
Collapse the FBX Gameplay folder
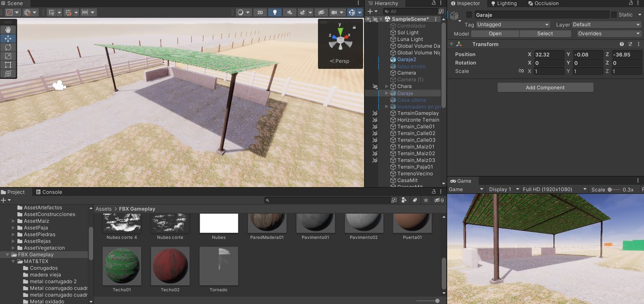click(7, 255)
